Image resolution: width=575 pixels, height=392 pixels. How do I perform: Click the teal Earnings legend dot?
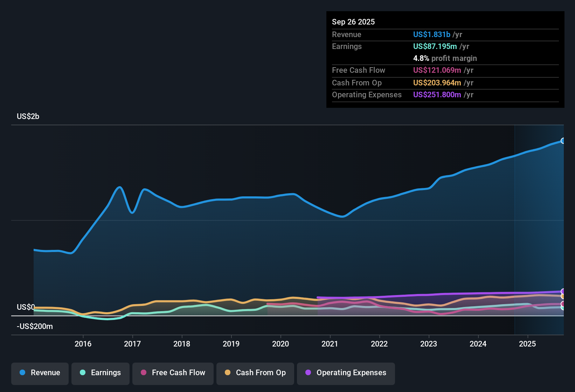[x=83, y=373]
